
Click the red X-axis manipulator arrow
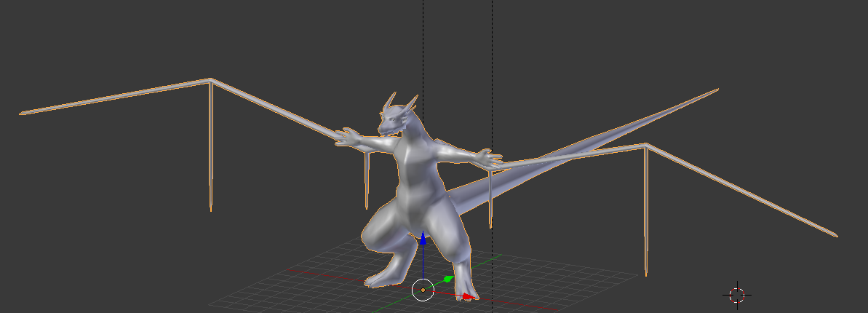point(466,296)
